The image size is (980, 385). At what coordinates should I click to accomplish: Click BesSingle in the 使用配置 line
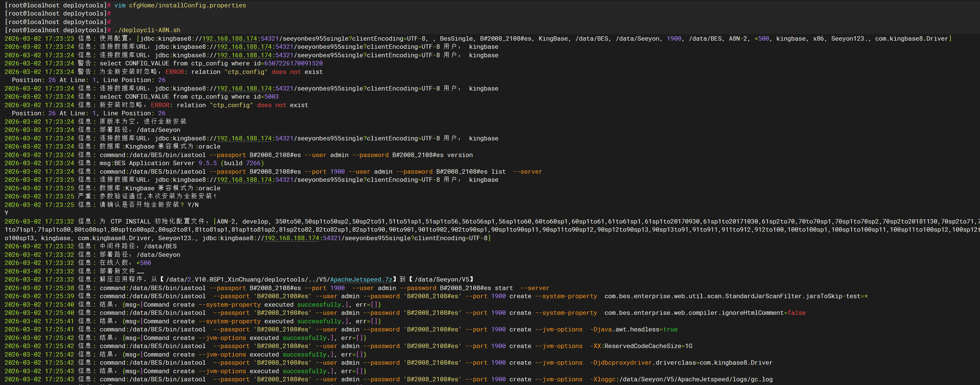click(x=456, y=38)
